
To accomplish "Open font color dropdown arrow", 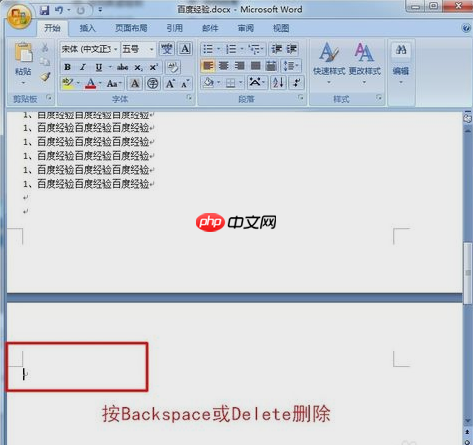I will [100, 83].
